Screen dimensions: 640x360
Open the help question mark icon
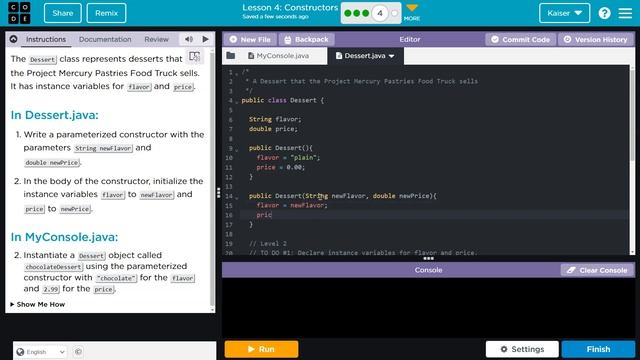[x=604, y=13]
